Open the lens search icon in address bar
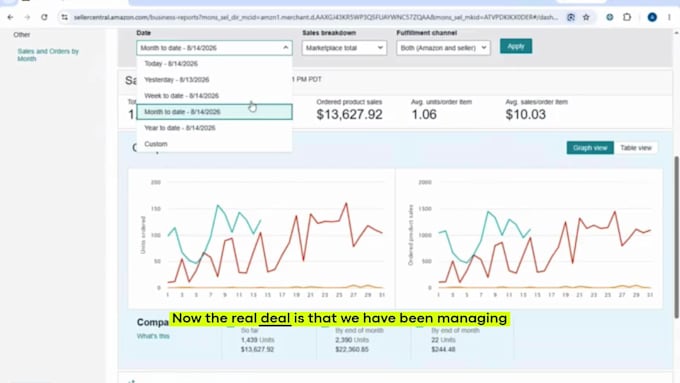Image resolution: width=680 pixels, height=383 pixels. pyautogui.click(x=571, y=17)
